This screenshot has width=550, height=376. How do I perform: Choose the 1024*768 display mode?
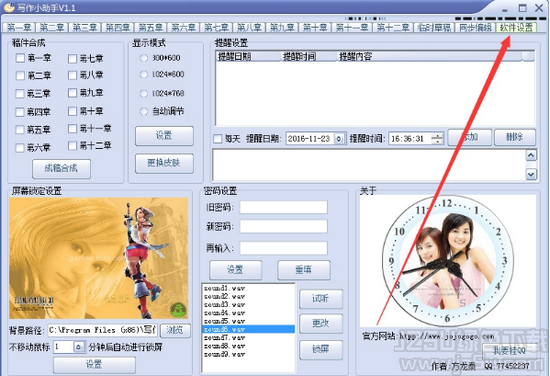(x=143, y=93)
